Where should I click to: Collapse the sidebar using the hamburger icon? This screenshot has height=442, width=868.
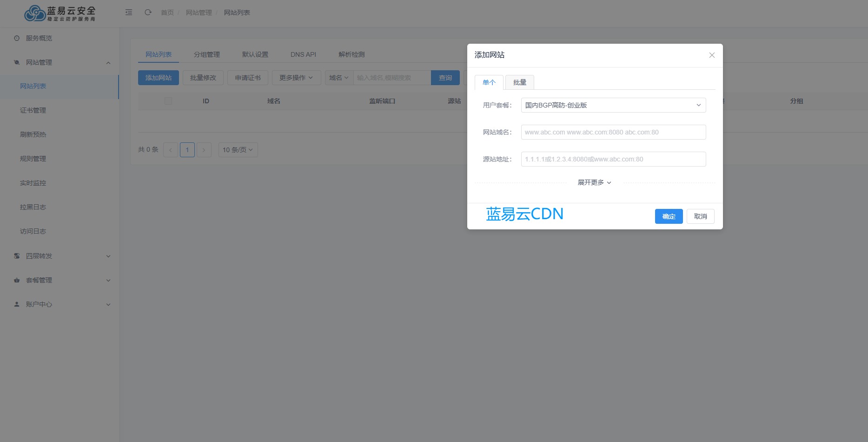[x=129, y=12]
